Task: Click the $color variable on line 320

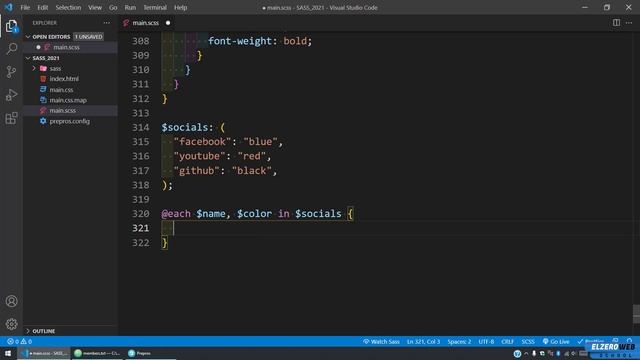Action: [x=254, y=214]
